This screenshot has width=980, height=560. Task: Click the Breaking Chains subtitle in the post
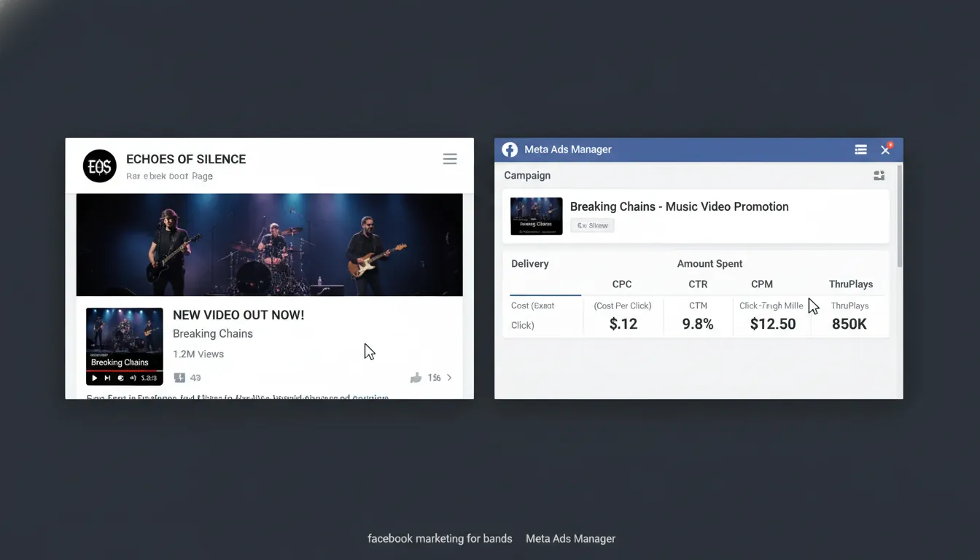click(x=213, y=333)
